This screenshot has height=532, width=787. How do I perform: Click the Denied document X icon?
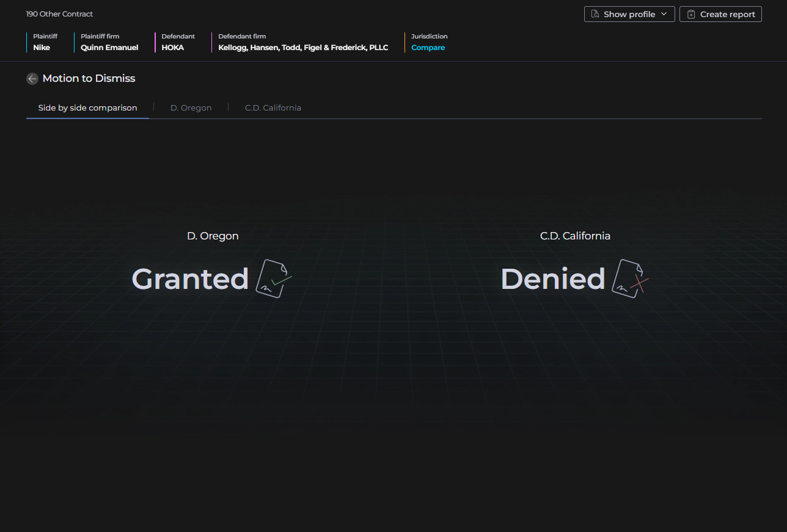630,279
